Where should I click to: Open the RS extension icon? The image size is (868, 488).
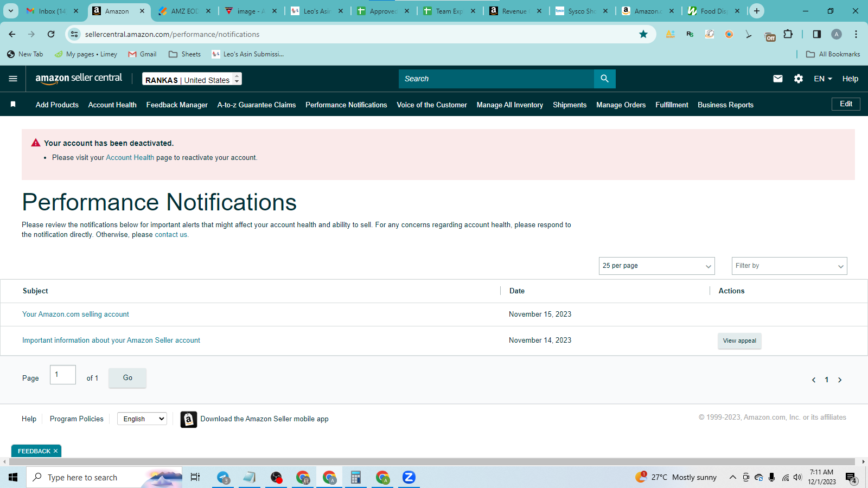pyautogui.click(x=690, y=34)
